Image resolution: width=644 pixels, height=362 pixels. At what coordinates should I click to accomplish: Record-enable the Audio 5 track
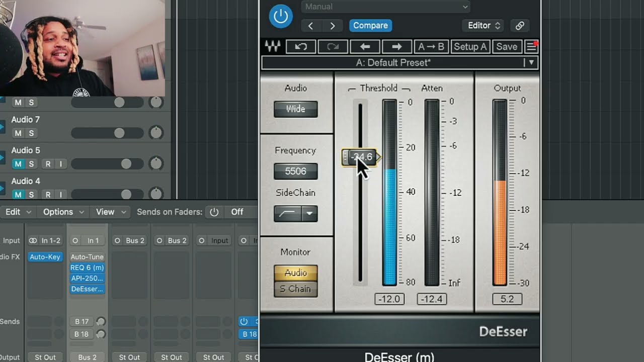pos(48,164)
